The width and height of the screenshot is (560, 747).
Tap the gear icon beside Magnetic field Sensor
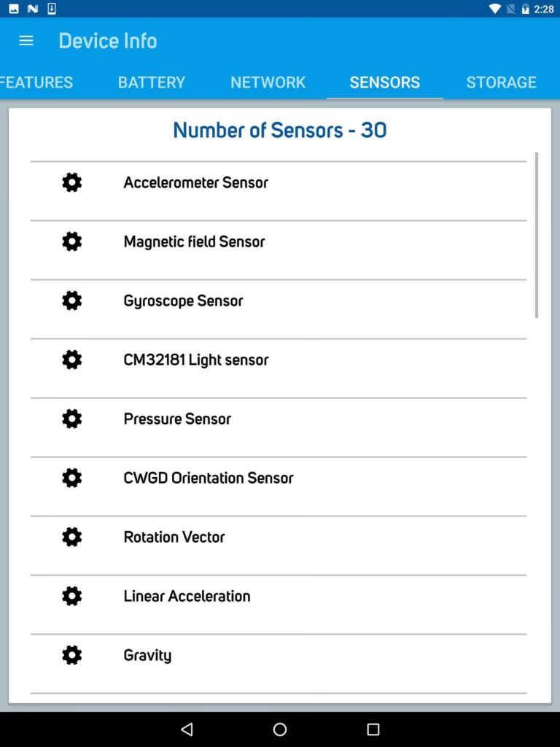click(x=71, y=241)
